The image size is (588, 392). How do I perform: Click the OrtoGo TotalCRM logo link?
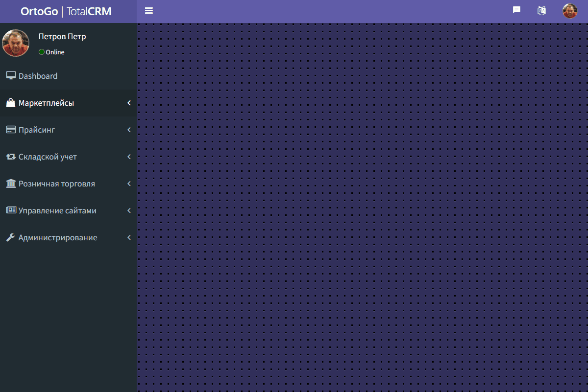click(66, 11)
